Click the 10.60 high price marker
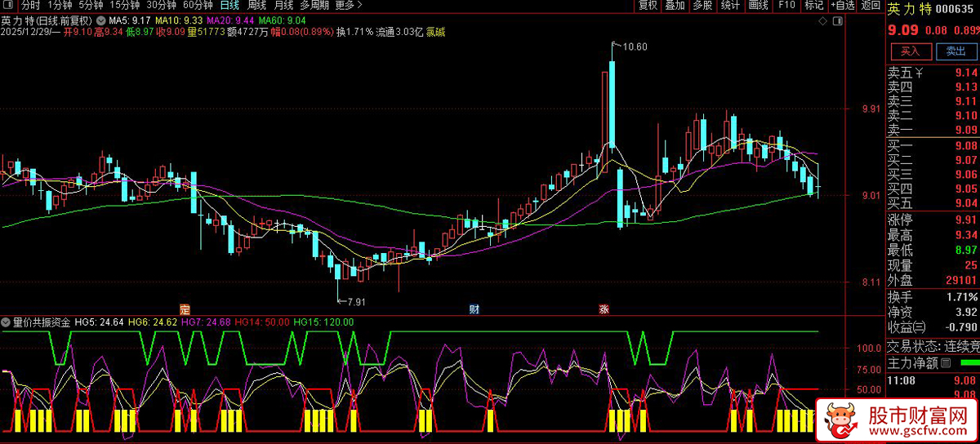 (x=634, y=47)
